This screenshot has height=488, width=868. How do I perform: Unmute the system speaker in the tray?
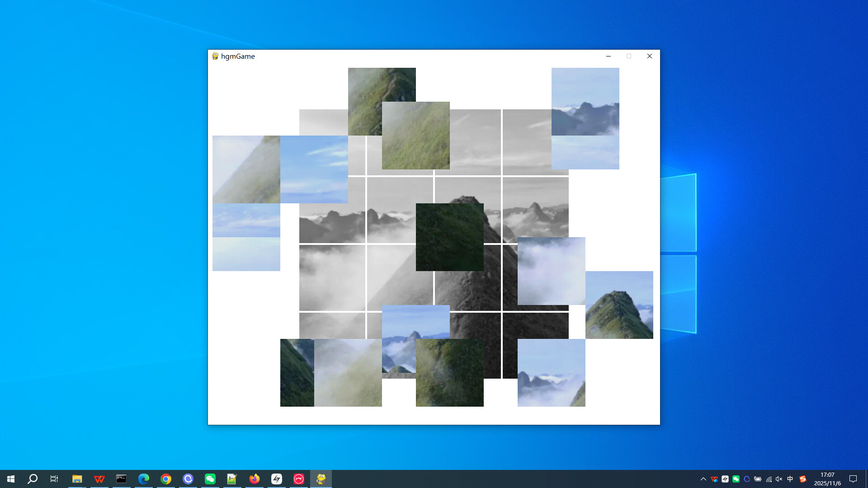pos(778,479)
